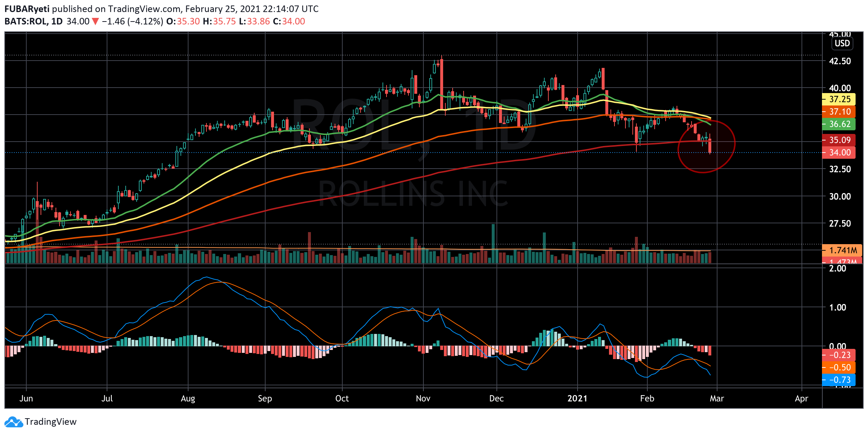The image size is (868, 435).
Task: Click the TradingView cloud logo icon
Action: click(x=14, y=422)
